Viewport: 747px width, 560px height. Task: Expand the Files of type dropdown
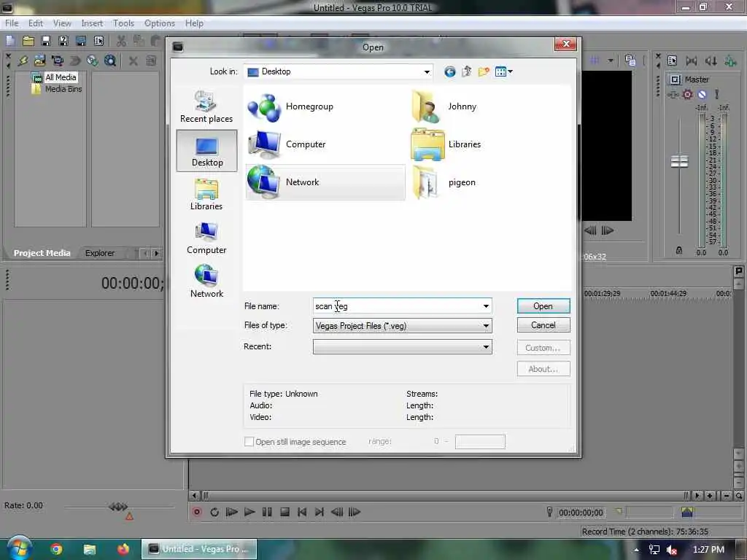[486, 326]
